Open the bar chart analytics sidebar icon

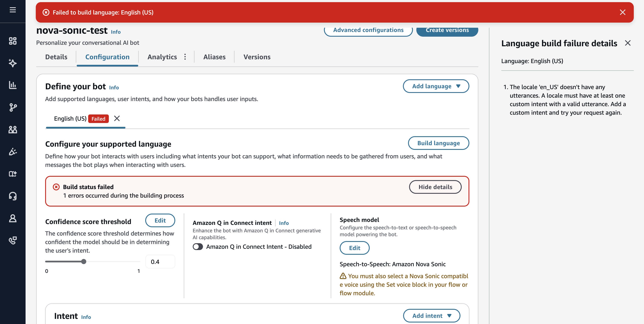(x=13, y=85)
